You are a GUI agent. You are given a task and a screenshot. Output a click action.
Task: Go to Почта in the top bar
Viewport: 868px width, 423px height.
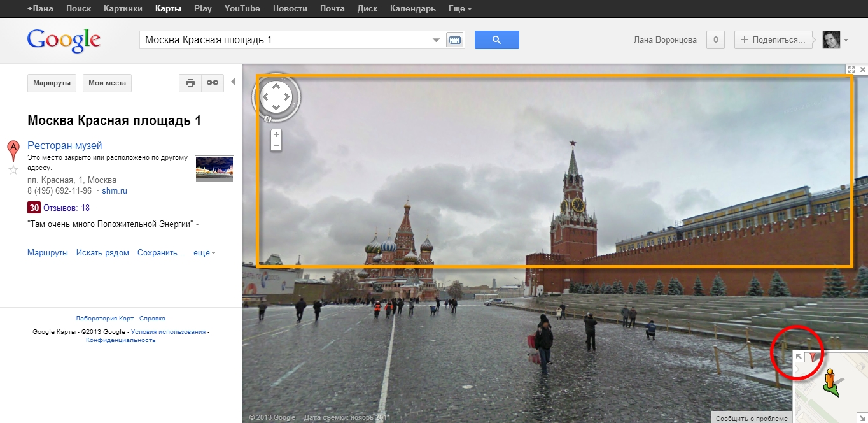pos(332,9)
